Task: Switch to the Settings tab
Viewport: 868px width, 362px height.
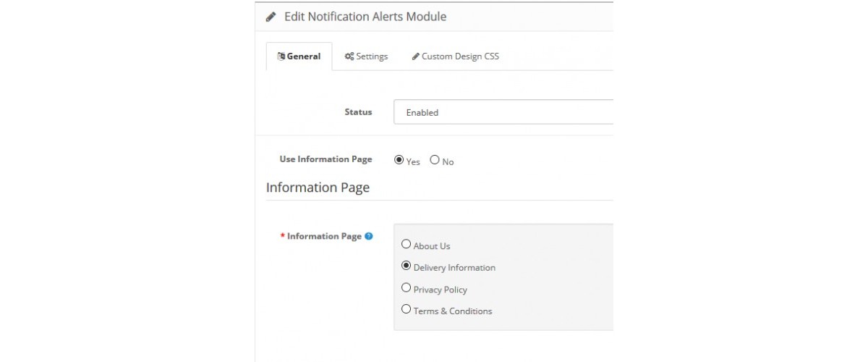Action: tap(366, 56)
